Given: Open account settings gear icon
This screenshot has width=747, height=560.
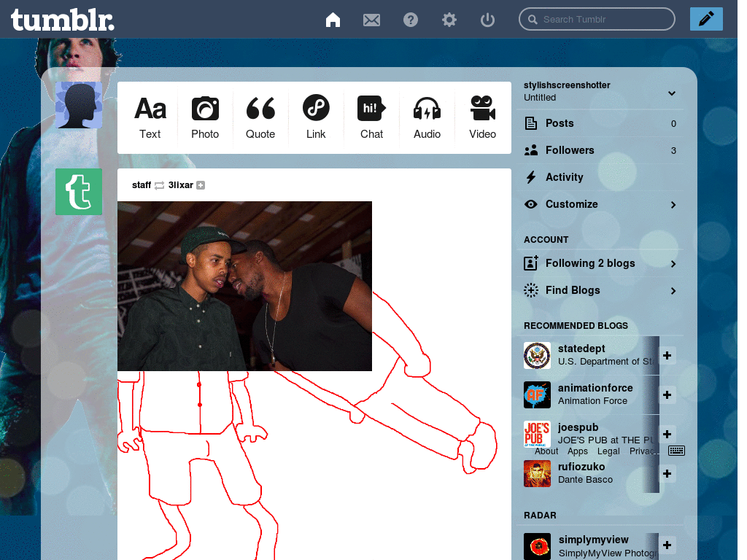Looking at the screenshot, I should click(449, 20).
